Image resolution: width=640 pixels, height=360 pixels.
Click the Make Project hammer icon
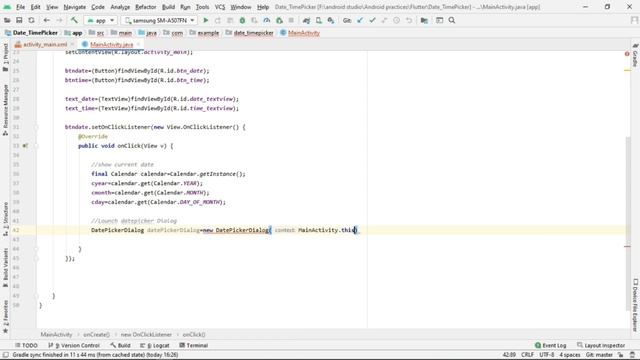click(74, 20)
